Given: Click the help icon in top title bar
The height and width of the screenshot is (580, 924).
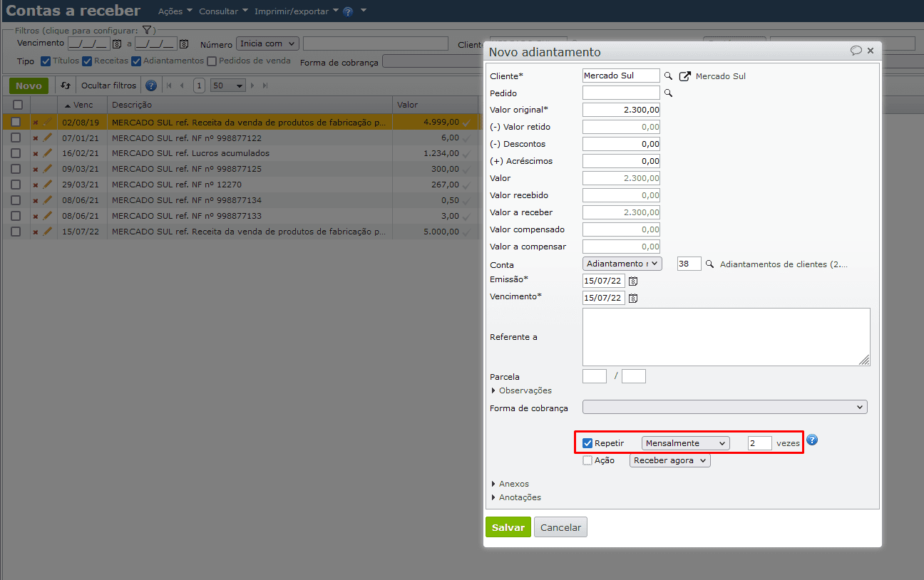Looking at the screenshot, I should 348,12.
